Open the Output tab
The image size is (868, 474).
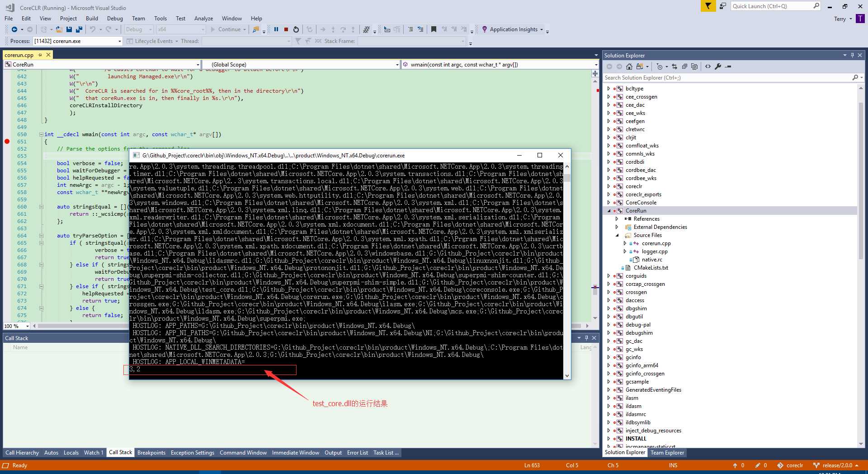[x=333, y=453]
